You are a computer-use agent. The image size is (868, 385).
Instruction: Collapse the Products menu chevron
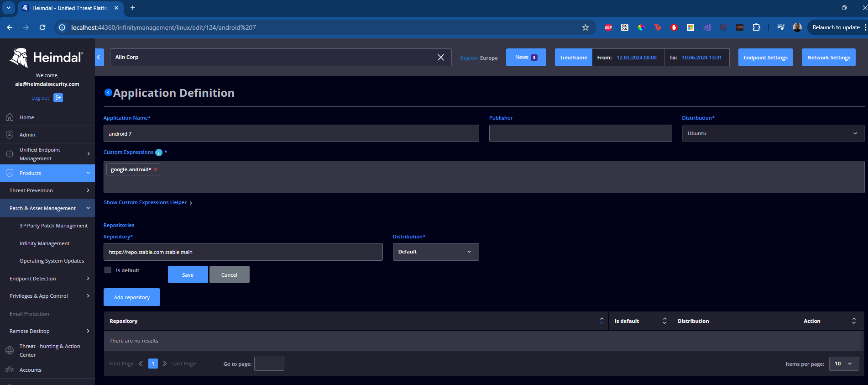(x=88, y=173)
